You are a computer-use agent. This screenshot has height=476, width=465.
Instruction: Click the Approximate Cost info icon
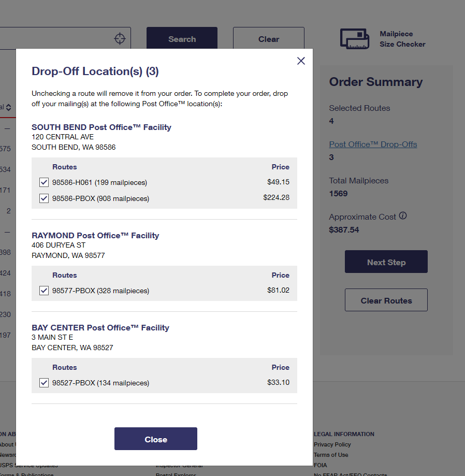(403, 216)
